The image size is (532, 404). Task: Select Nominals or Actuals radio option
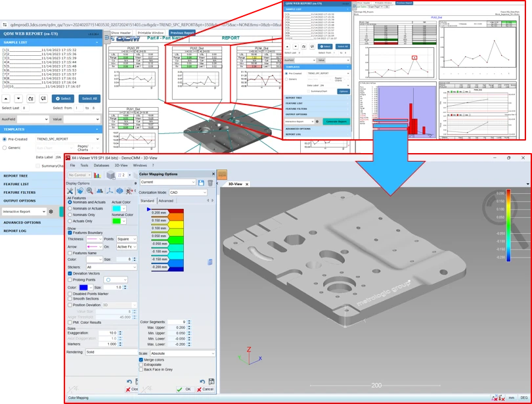(70, 209)
